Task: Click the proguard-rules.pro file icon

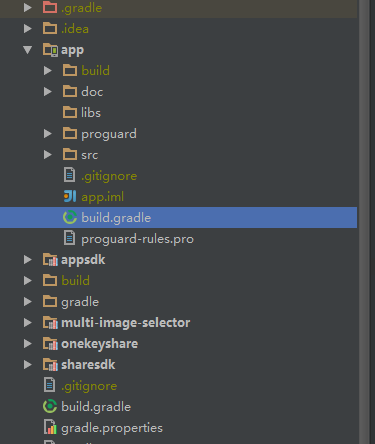Action: 69,238
